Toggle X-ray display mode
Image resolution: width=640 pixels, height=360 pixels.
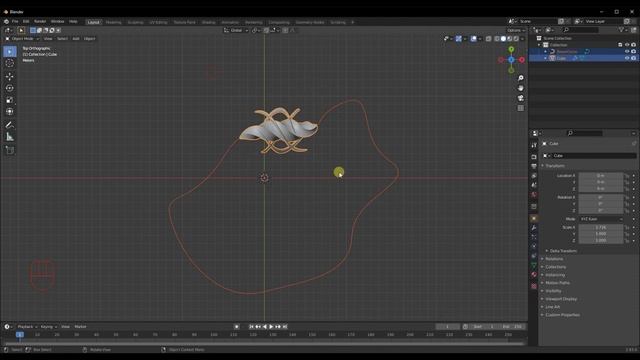tap(489, 39)
